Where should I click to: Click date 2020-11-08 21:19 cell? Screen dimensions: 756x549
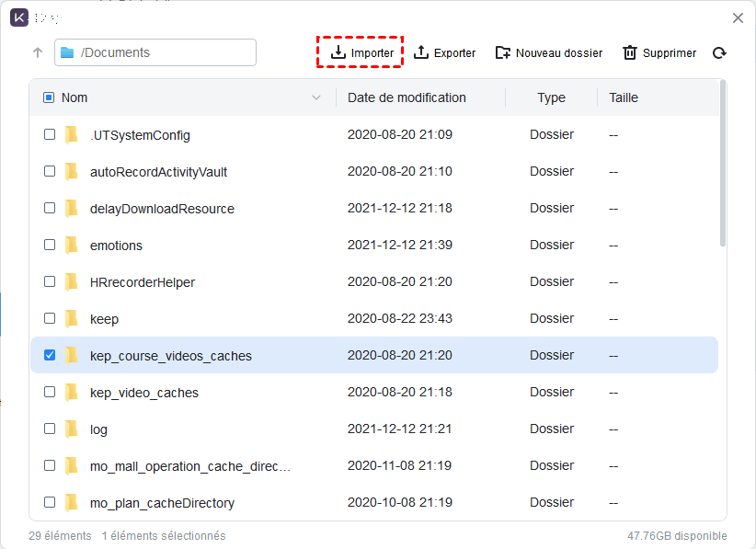[400, 465]
